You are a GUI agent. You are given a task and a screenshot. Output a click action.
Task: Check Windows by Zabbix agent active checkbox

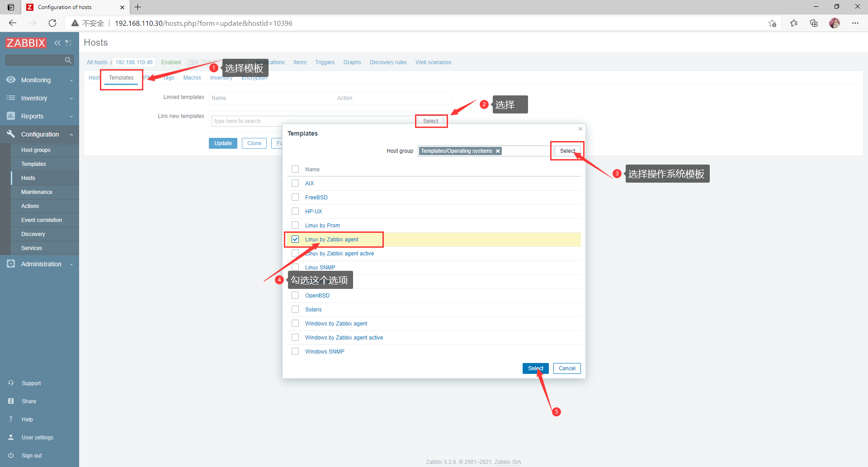[295, 337]
